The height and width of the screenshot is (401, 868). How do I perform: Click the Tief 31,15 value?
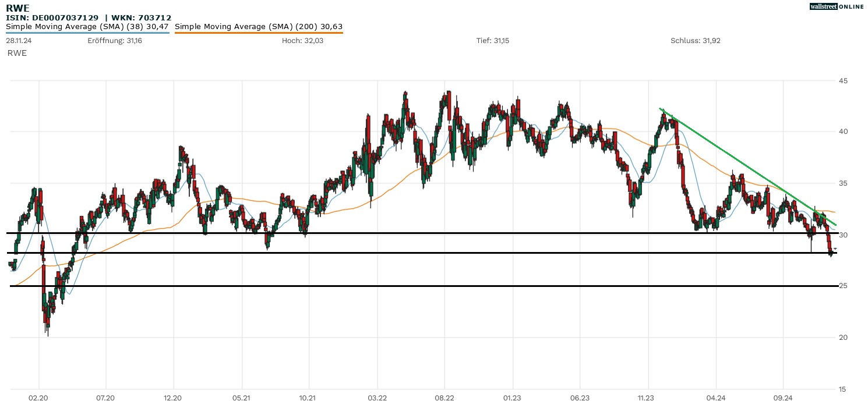(493, 41)
